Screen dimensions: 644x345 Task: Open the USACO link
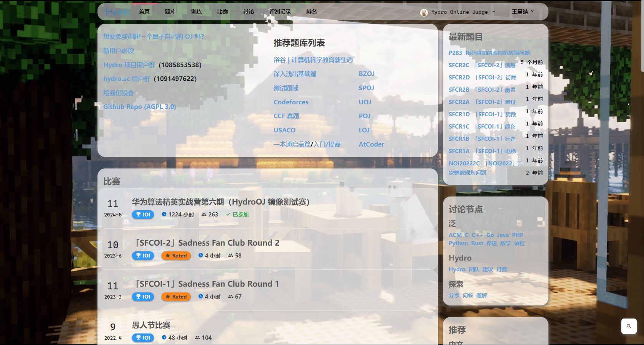284,130
